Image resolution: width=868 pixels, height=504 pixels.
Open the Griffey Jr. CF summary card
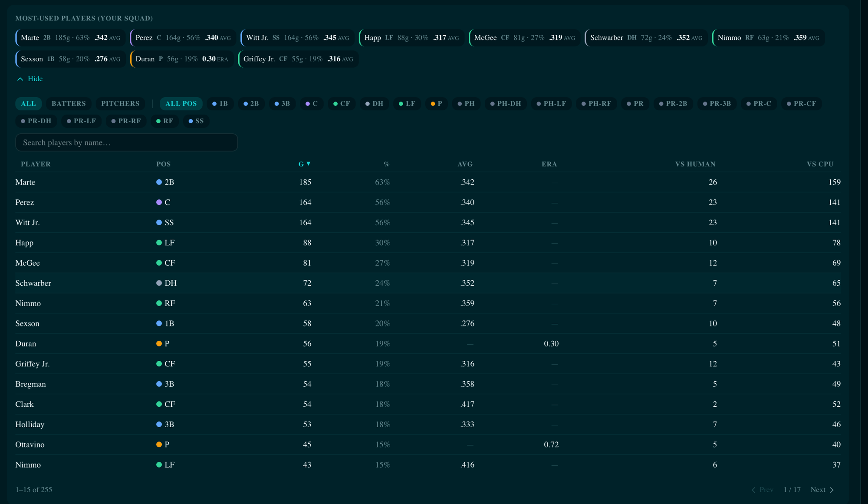(298, 59)
